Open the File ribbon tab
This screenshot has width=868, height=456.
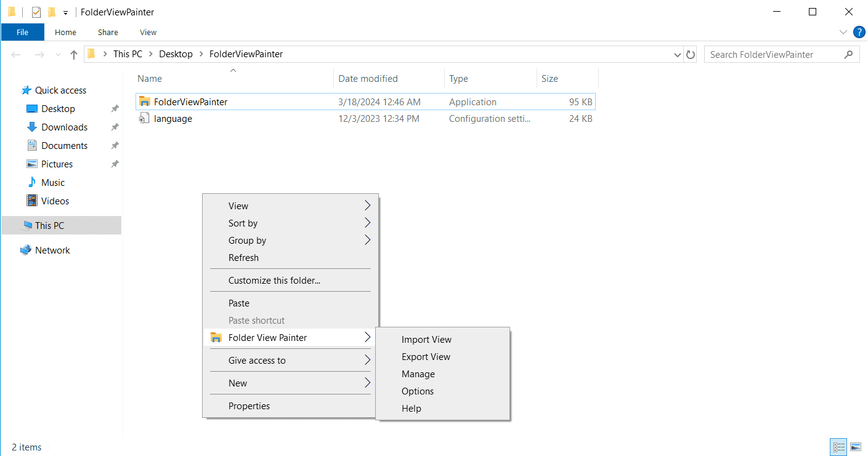point(22,32)
